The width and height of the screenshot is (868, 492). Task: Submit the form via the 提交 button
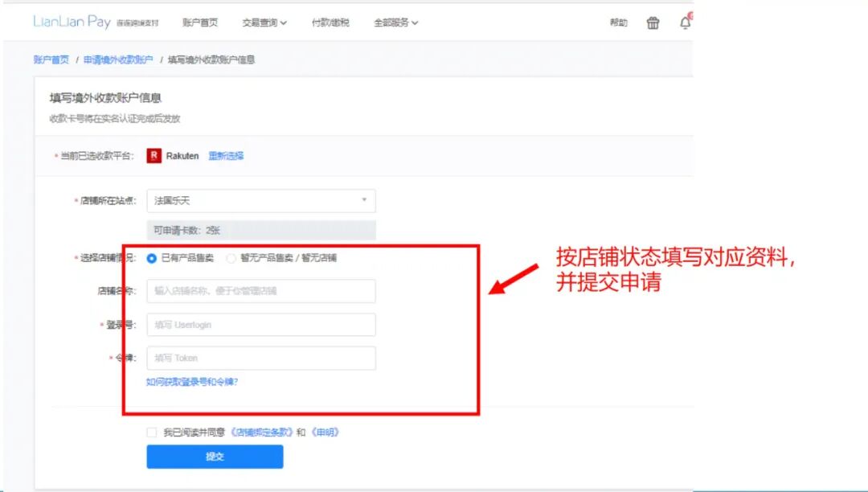click(x=215, y=457)
